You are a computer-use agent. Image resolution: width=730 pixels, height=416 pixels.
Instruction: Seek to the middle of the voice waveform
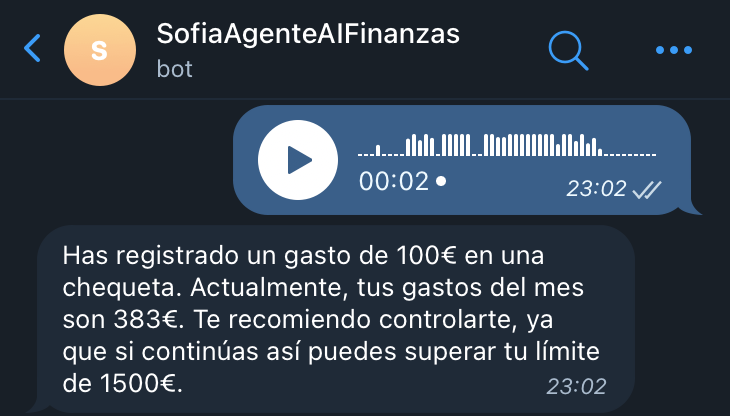pos(507,145)
